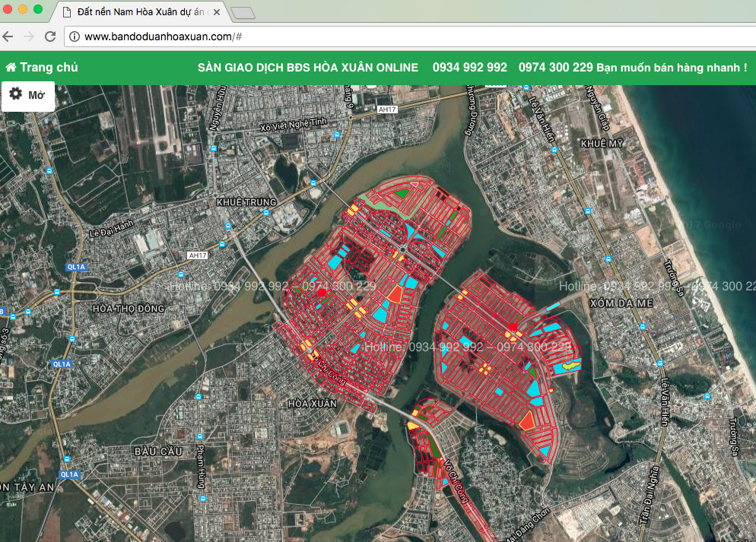Click the house icon before Trang chủ
The height and width of the screenshot is (542, 756).
pos(11,68)
